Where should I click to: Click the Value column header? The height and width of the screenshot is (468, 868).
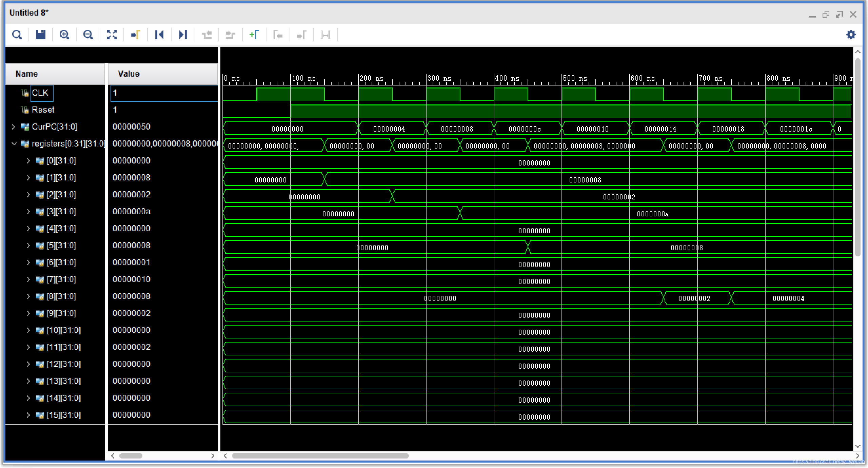[129, 74]
